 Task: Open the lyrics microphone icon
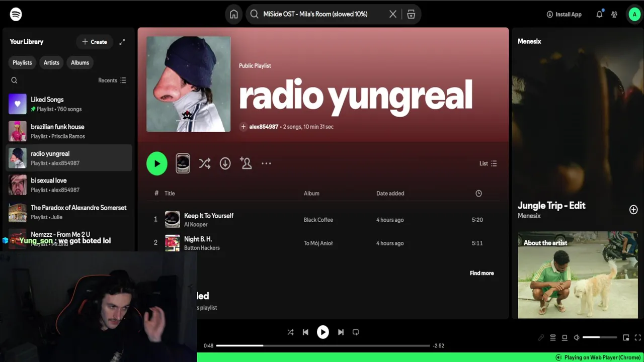(x=541, y=338)
